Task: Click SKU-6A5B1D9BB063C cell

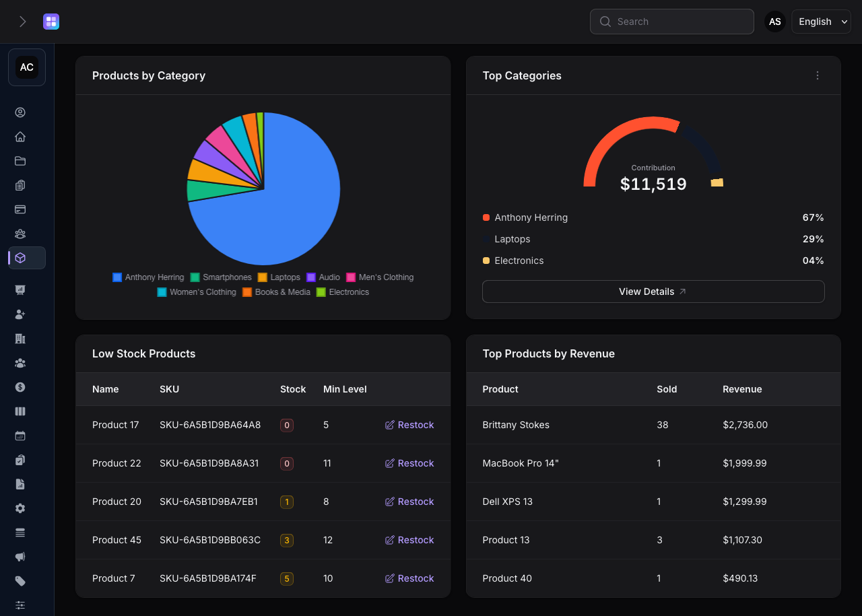Action: tap(210, 540)
